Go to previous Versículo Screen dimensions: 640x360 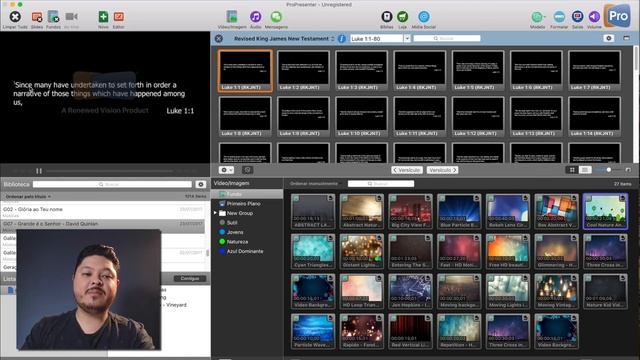click(407, 170)
